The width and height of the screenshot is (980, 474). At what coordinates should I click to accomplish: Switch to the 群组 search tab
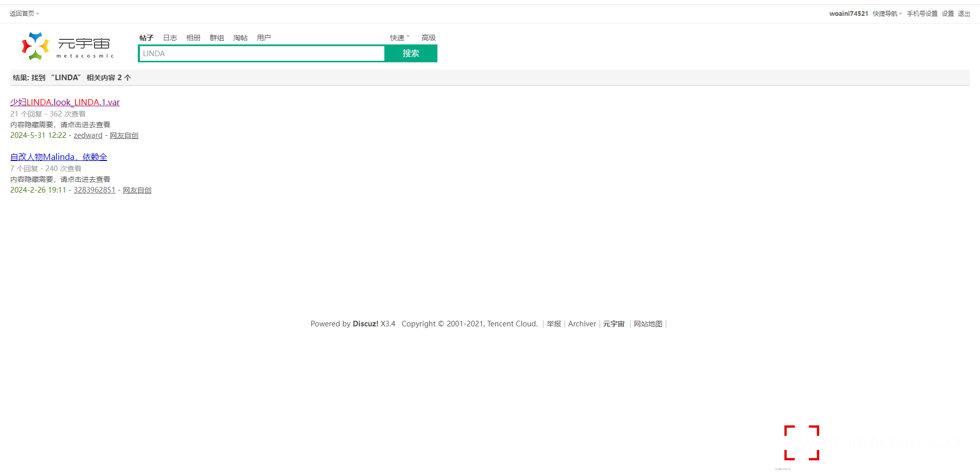tap(217, 38)
